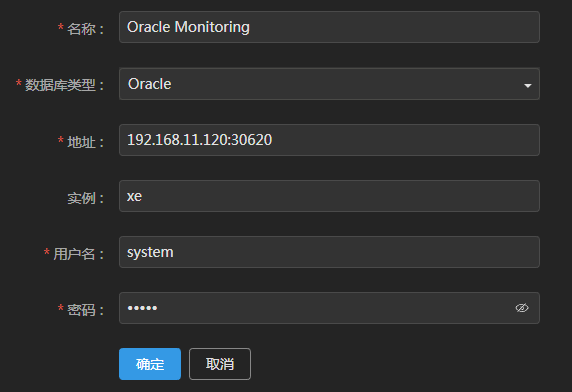Click the 数据库类型 label
This screenshot has height=392, width=572.
(64, 85)
